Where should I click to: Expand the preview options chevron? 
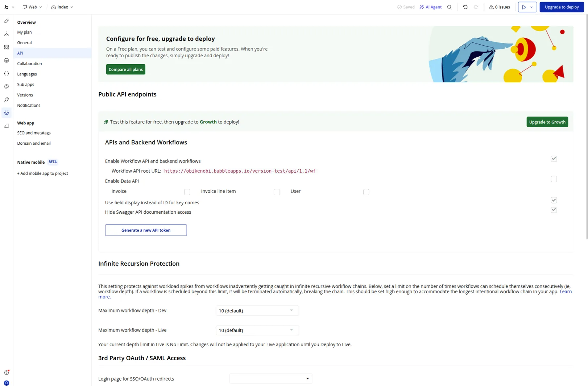(x=532, y=7)
